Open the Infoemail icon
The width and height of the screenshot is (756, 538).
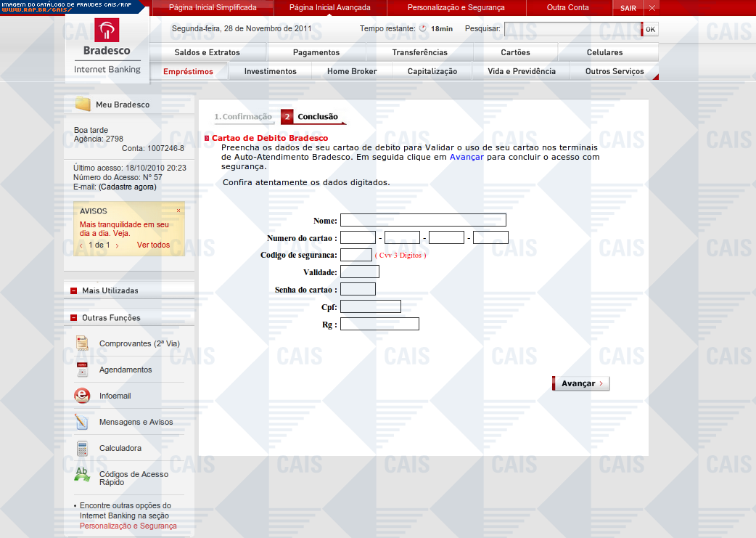(82, 396)
